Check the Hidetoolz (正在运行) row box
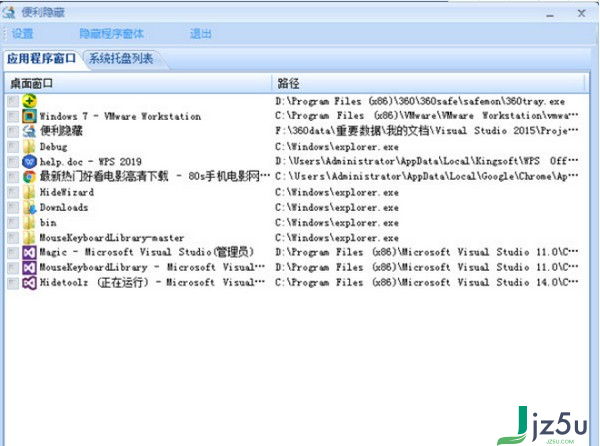This screenshot has width=600, height=446. point(13,283)
